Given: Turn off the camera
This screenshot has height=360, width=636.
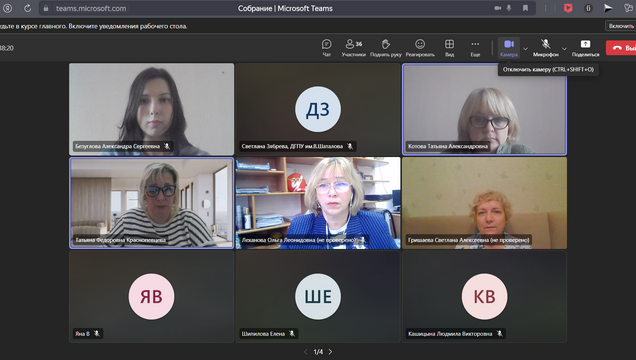Looking at the screenshot, I should coord(509,48).
